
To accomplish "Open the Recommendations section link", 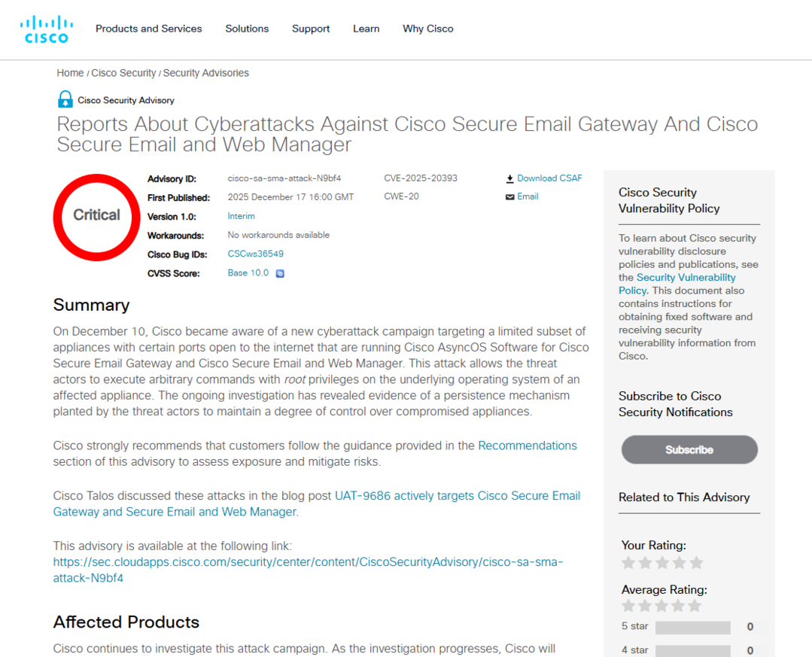I will coord(528,446).
